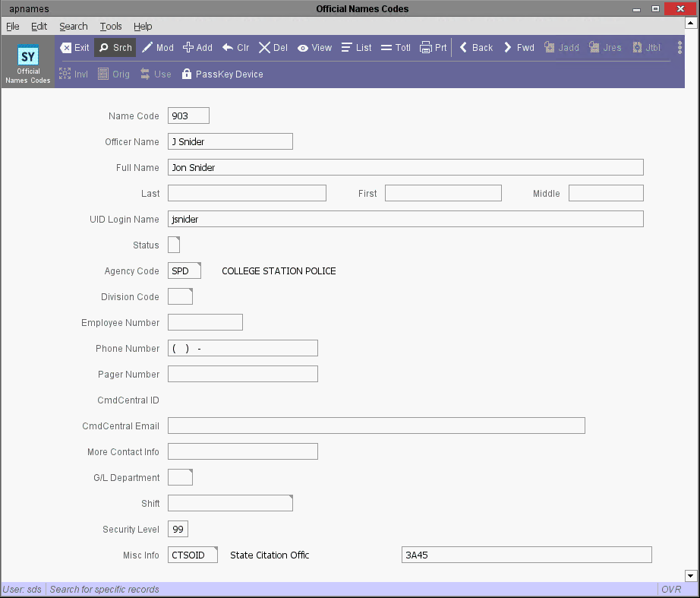Image resolution: width=700 pixels, height=598 pixels.
Task: Open the Shift lookup field
Action: click(x=230, y=503)
